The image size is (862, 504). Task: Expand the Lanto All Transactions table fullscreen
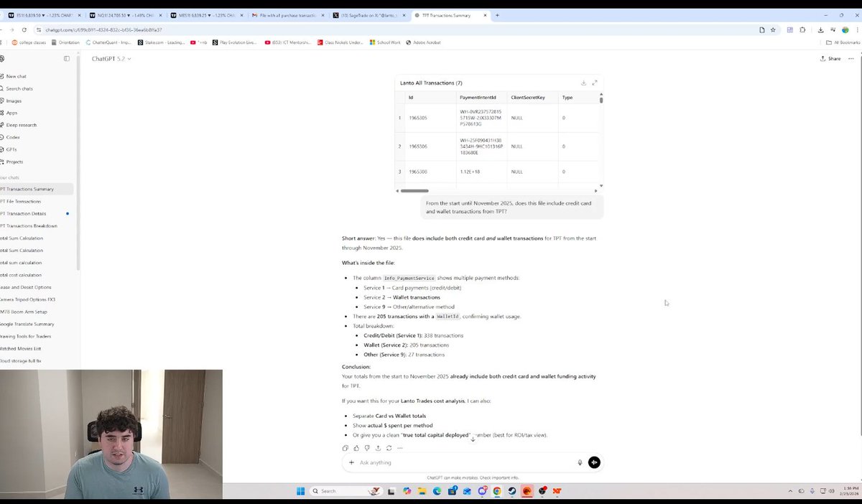coord(595,83)
